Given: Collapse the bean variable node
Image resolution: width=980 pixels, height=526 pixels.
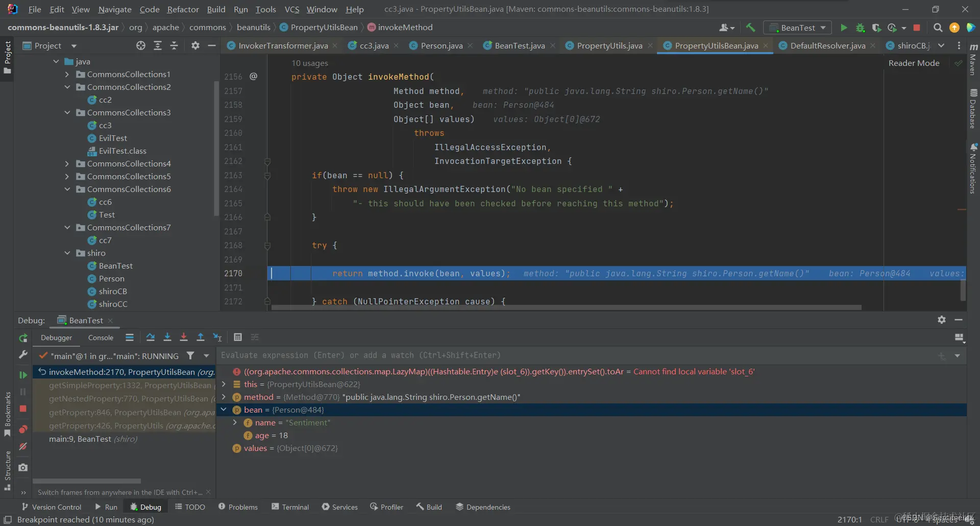Looking at the screenshot, I should pos(224,410).
